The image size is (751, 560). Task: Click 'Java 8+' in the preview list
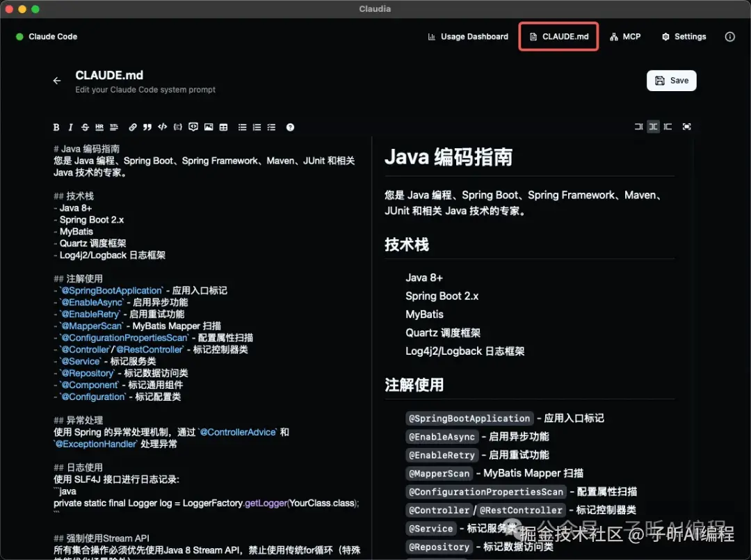(x=424, y=278)
